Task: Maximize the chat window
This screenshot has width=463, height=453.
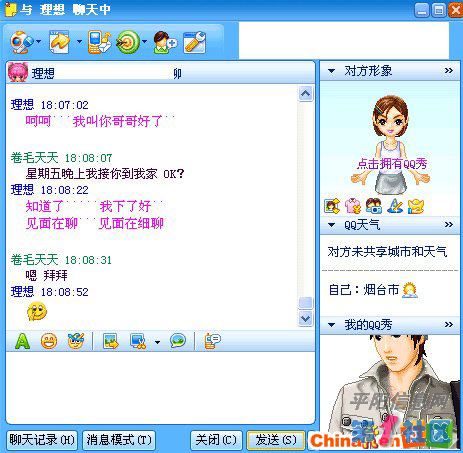Action: (x=439, y=10)
